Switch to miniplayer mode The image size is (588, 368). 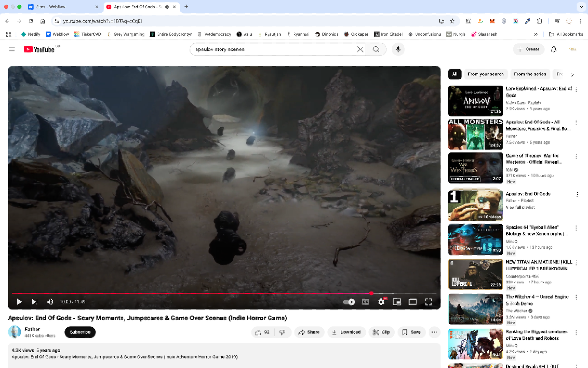click(x=397, y=302)
